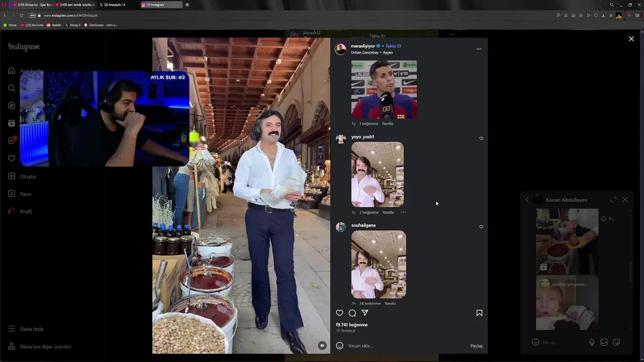View likes on yoyo_yosh1 comment
This screenshot has height=362, width=644.
(369, 212)
